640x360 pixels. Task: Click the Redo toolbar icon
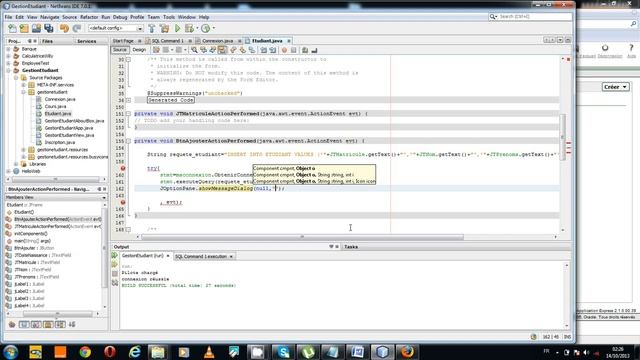click(x=76, y=28)
